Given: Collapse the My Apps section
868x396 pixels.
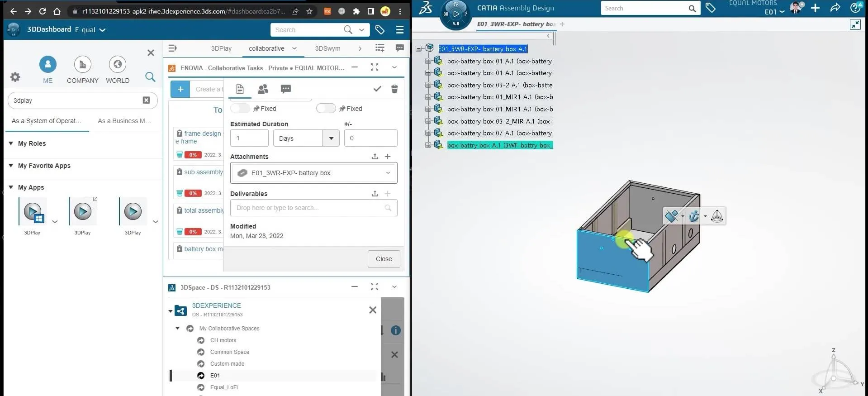Looking at the screenshot, I should pyautogui.click(x=11, y=187).
